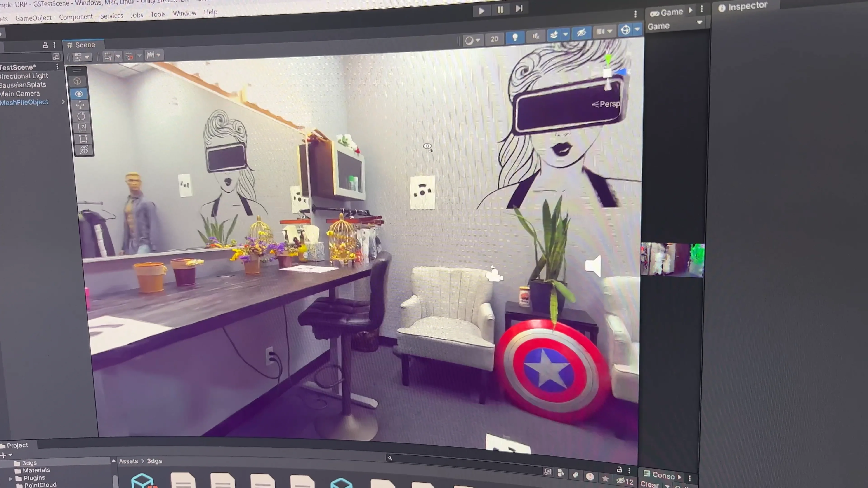Open the Console panel kebab menu
The height and width of the screenshot is (488, 868).
click(x=689, y=478)
